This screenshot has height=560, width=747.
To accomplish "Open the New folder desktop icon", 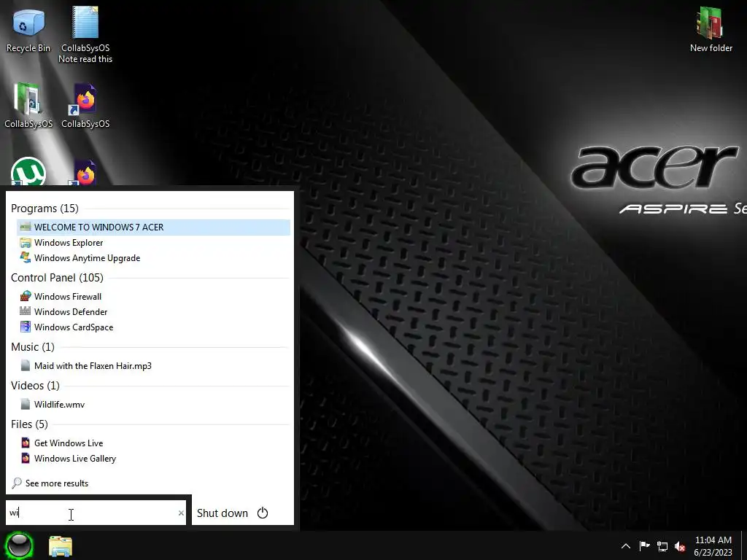I will click(x=711, y=29).
